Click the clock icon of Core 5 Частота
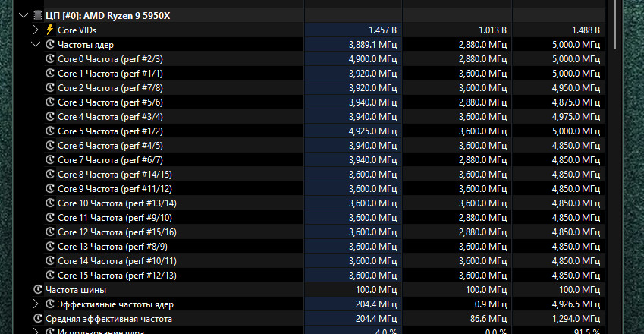 coord(50,131)
